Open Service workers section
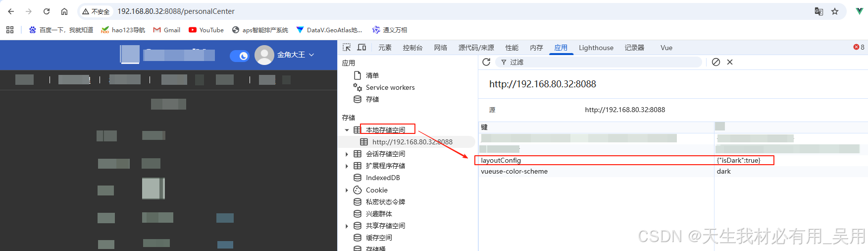Viewport: 868px width, 251px height. [x=390, y=87]
